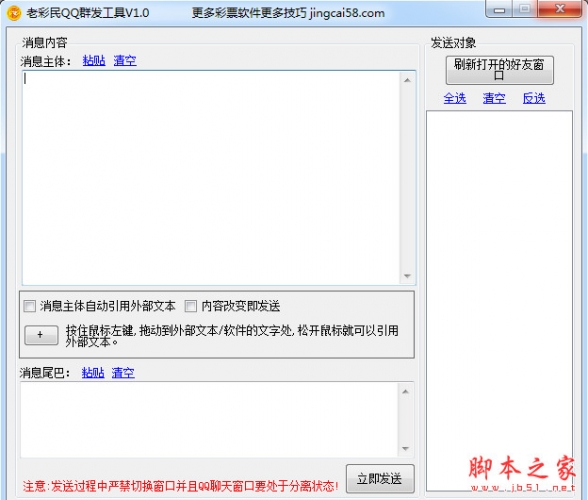Paste into the 消息主体 message body
588x500 pixels.
coord(94,60)
